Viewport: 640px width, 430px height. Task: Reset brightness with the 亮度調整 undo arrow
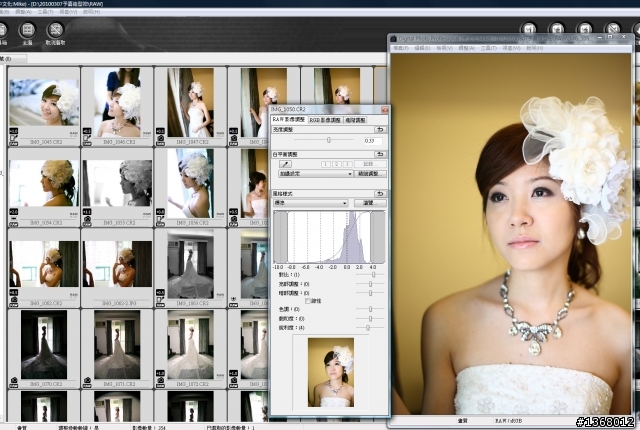click(380, 129)
